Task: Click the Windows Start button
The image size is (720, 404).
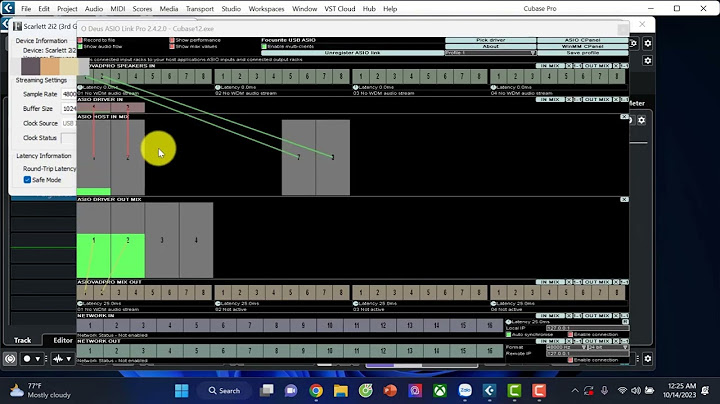Action: click(x=181, y=391)
